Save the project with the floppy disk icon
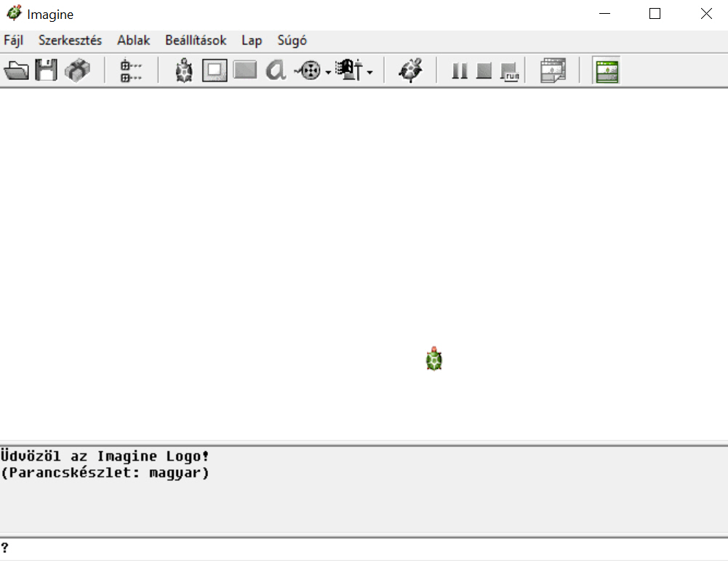Image resolution: width=728 pixels, height=561 pixels. point(46,71)
